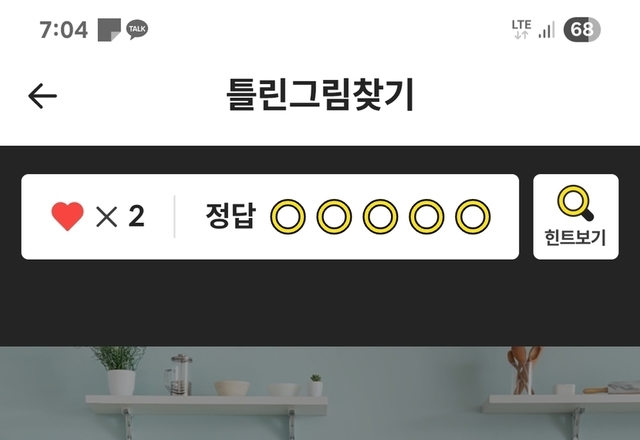Tap the gray note notification icon
The width and height of the screenshot is (640, 440).
click(x=109, y=30)
